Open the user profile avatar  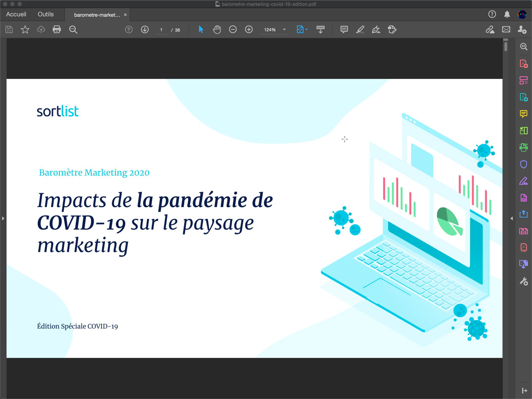(522, 14)
